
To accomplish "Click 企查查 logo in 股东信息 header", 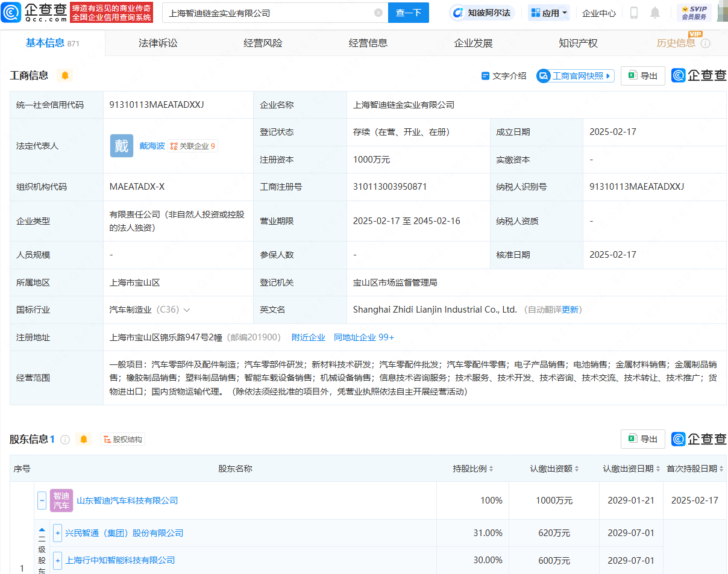I will click(x=699, y=439).
